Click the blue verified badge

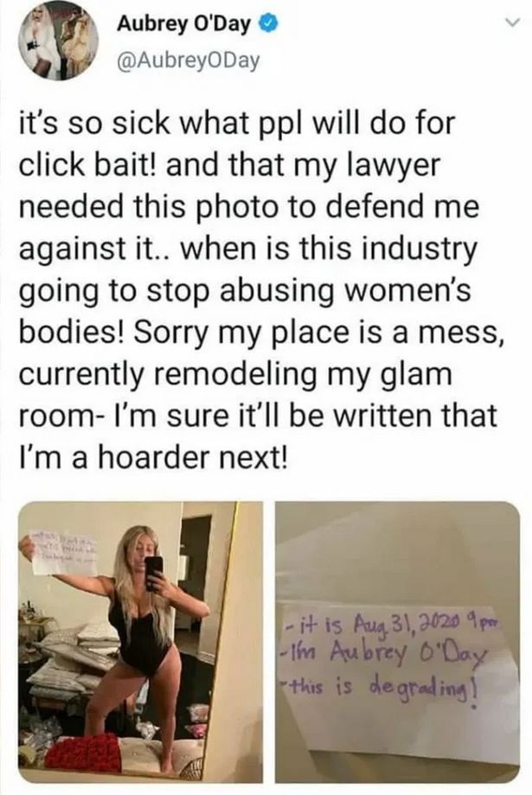click(268, 22)
